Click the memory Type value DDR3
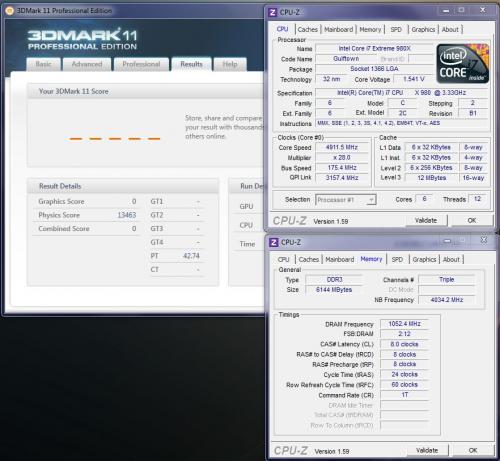The width and height of the screenshot is (500, 461). [334, 279]
